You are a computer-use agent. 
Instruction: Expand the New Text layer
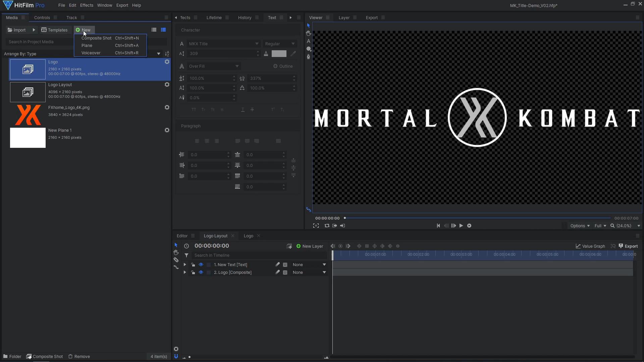click(x=185, y=265)
